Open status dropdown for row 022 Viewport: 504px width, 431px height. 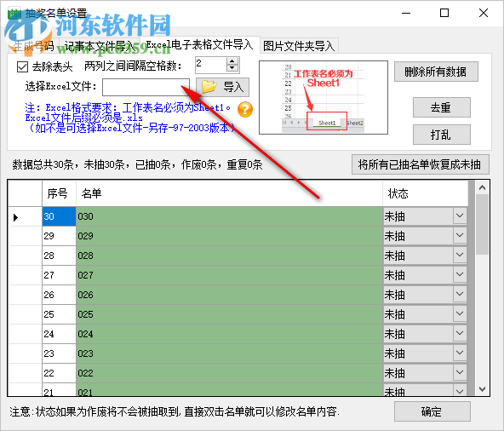(460, 373)
